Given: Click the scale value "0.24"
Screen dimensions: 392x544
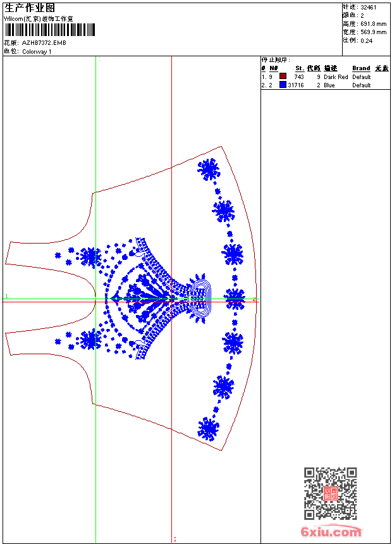Looking at the screenshot, I should point(366,41).
